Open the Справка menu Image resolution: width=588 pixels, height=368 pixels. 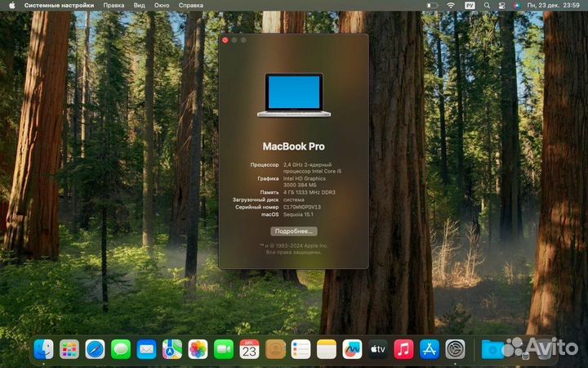pyautogui.click(x=191, y=5)
